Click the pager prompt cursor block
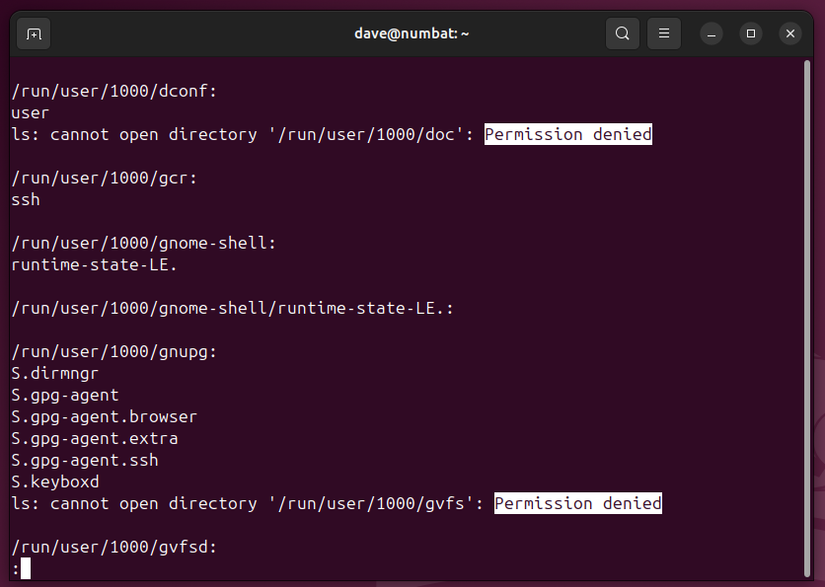Screen dimensions: 825x587 25,569
